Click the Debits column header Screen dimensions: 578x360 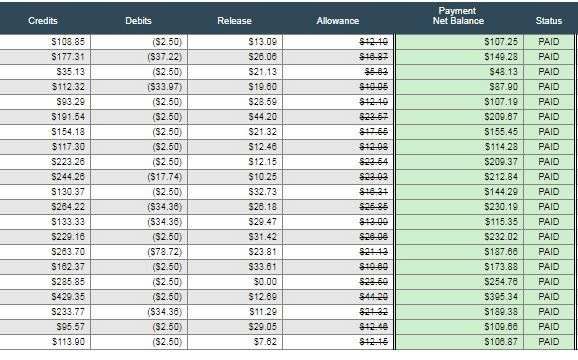(x=138, y=21)
